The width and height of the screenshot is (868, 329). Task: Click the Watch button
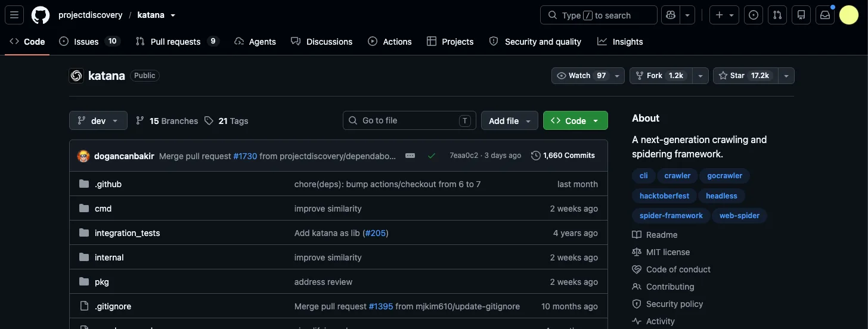tap(581, 76)
